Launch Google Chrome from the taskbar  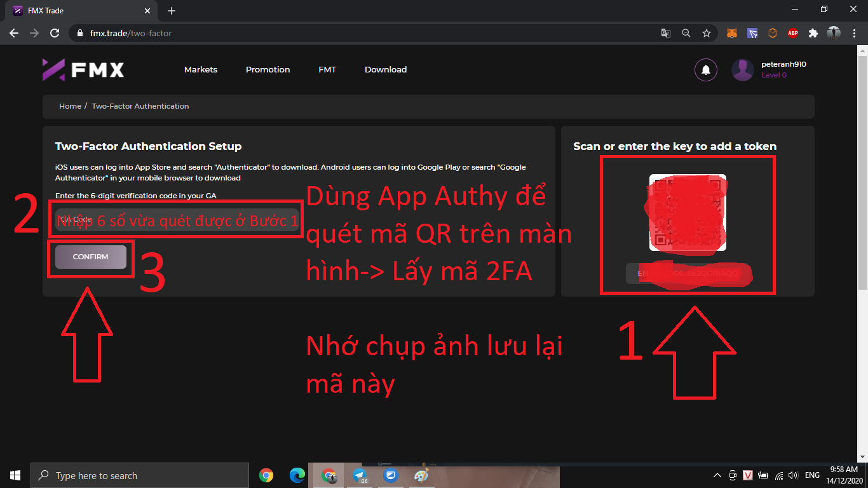(266, 475)
